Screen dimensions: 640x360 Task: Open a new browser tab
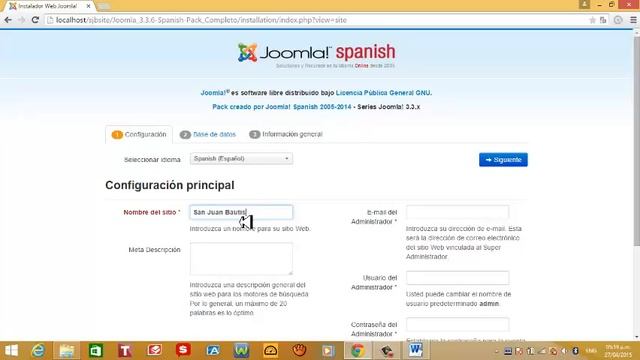(x=103, y=6)
